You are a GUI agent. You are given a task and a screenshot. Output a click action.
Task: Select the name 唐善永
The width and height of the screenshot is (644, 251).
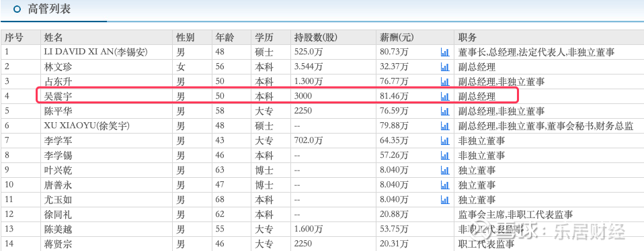click(58, 185)
